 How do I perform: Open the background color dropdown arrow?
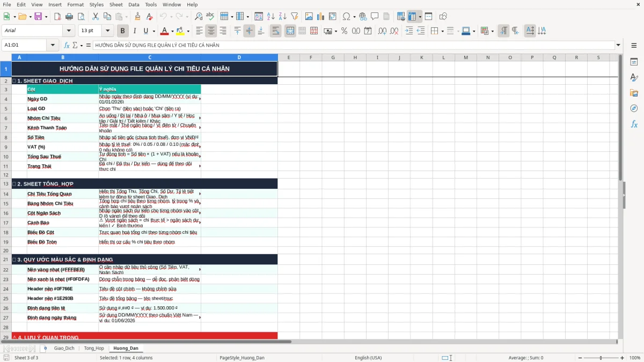[x=188, y=31]
